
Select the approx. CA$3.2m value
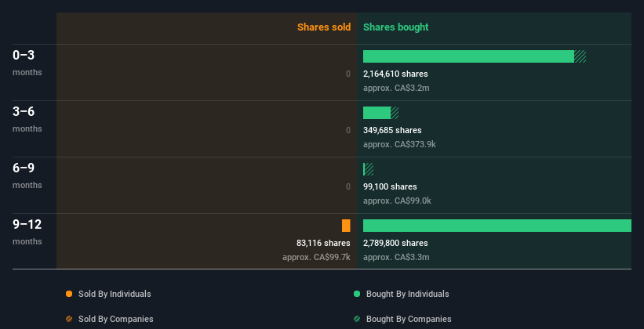click(x=396, y=89)
